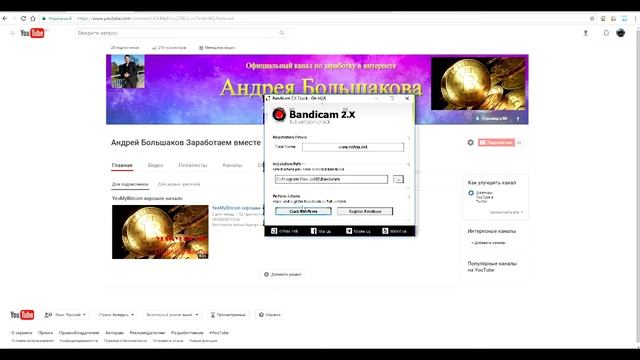The image size is (640, 360).
Task: Click 'about us' in crack window footer
Action: click(x=394, y=231)
